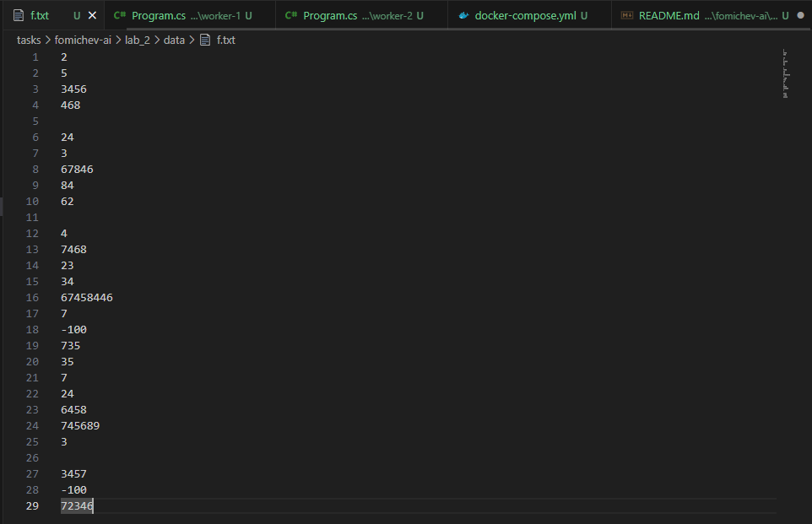Click the minimap preview of the file
812x524 pixels.
[x=785, y=74]
